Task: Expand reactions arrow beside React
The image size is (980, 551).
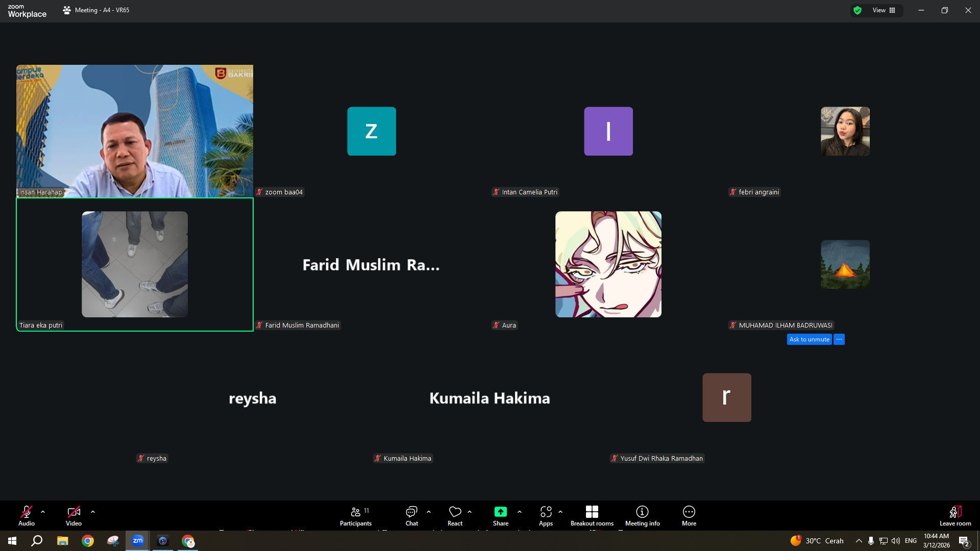Action: (470, 512)
